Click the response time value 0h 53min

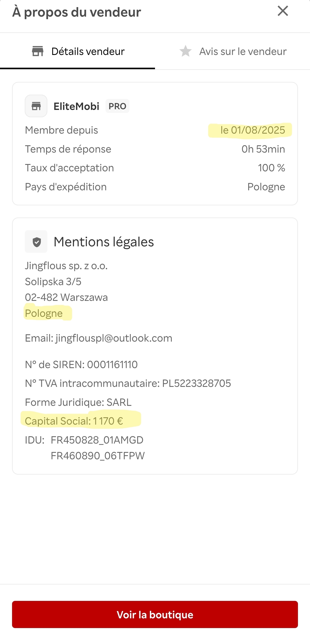tap(263, 149)
